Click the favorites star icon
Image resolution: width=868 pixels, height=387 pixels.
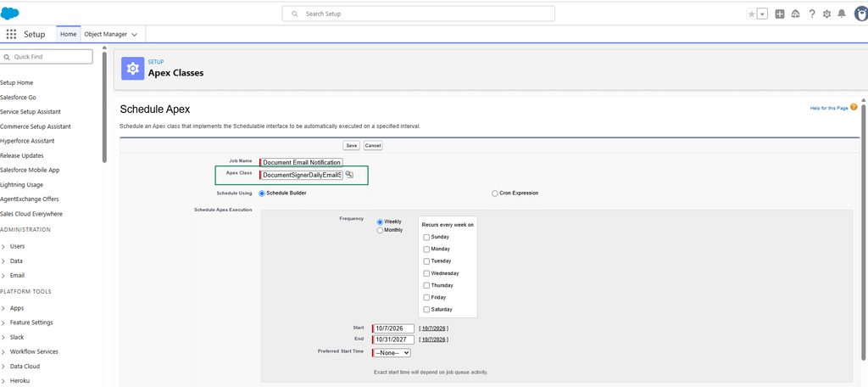751,14
